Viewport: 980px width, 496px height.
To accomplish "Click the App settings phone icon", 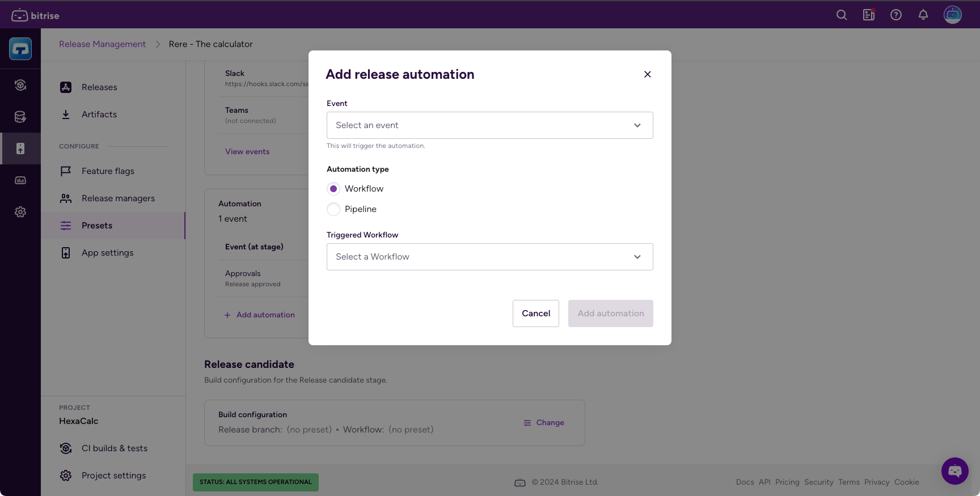I will 66,253.
